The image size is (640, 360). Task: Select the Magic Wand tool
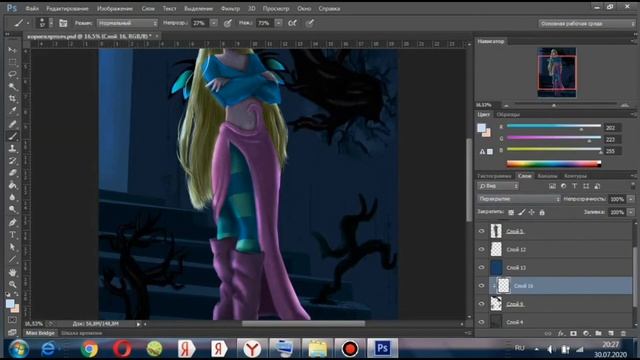pos(12,87)
